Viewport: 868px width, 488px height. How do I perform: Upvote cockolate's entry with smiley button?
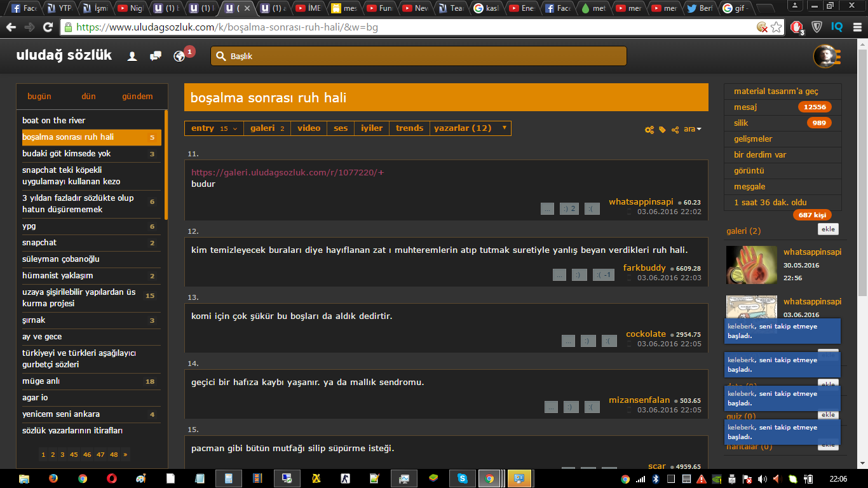[x=588, y=341]
